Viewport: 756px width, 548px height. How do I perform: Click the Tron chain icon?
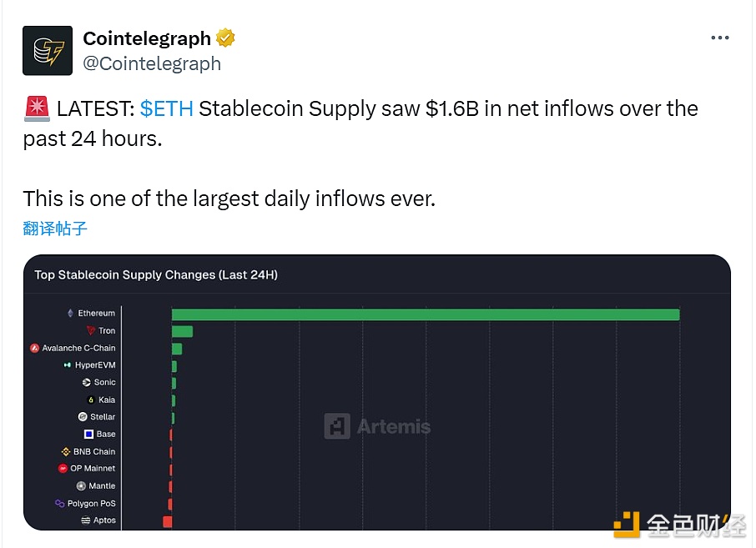pyautogui.click(x=90, y=331)
